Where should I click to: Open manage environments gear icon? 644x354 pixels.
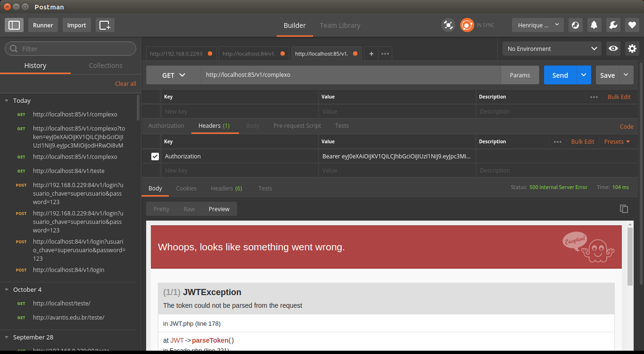point(632,49)
